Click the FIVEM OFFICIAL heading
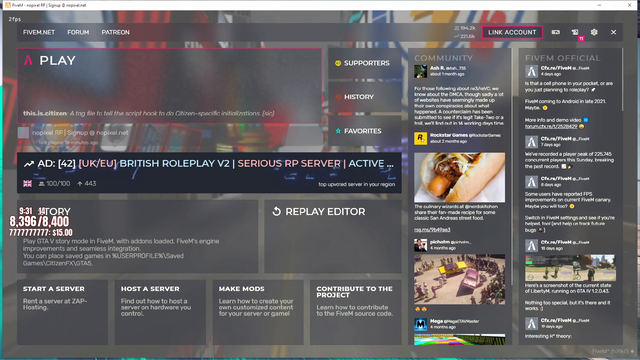The height and width of the screenshot is (360, 640). [x=562, y=58]
